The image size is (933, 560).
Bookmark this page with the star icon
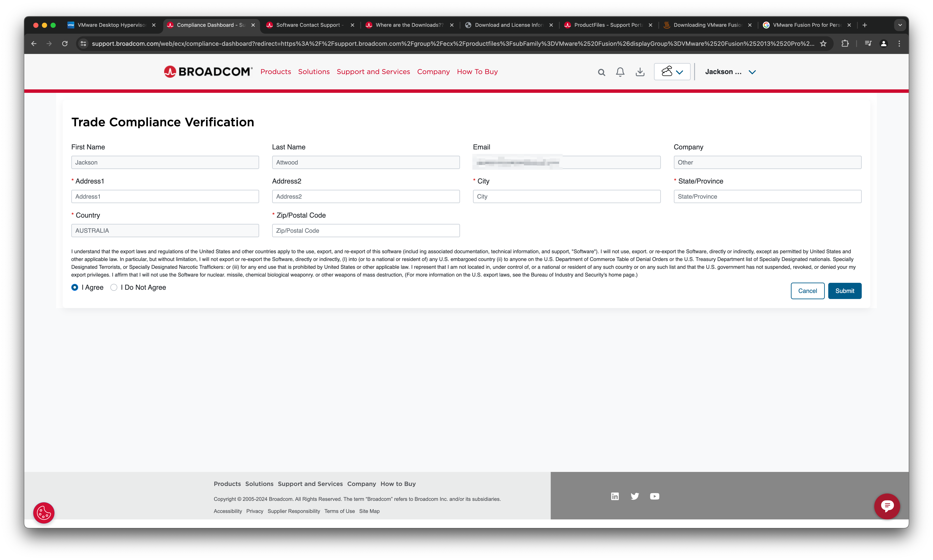823,44
